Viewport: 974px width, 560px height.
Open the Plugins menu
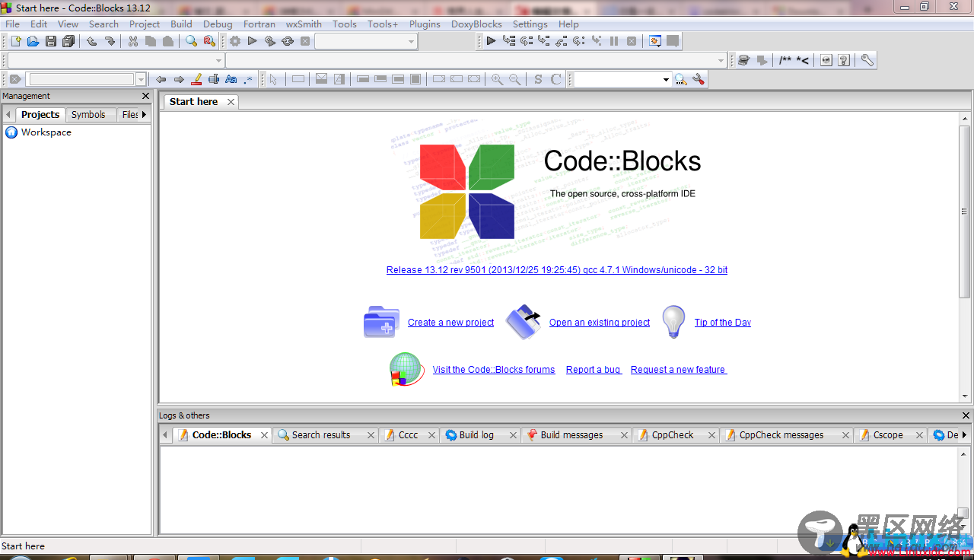(x=425, y=24)
